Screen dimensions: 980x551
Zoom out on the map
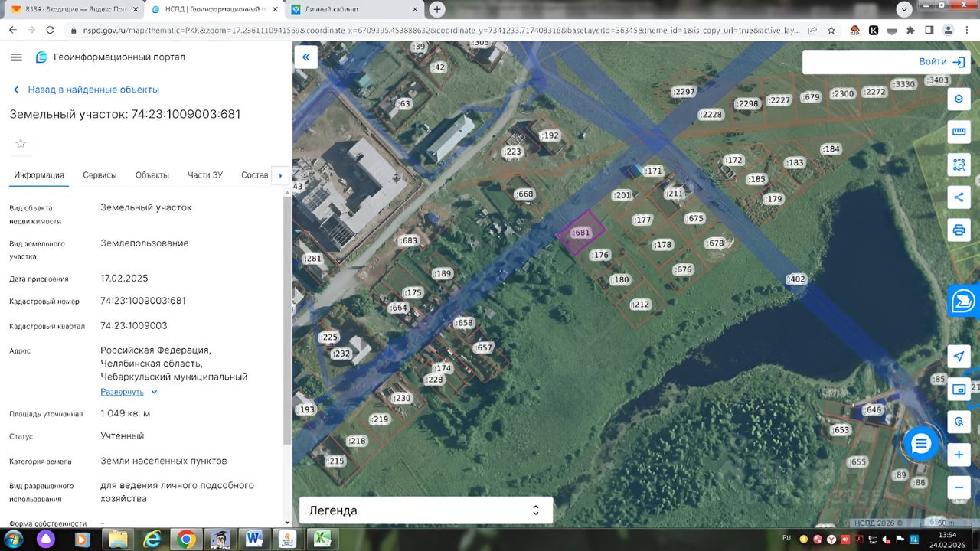[959, 487]
